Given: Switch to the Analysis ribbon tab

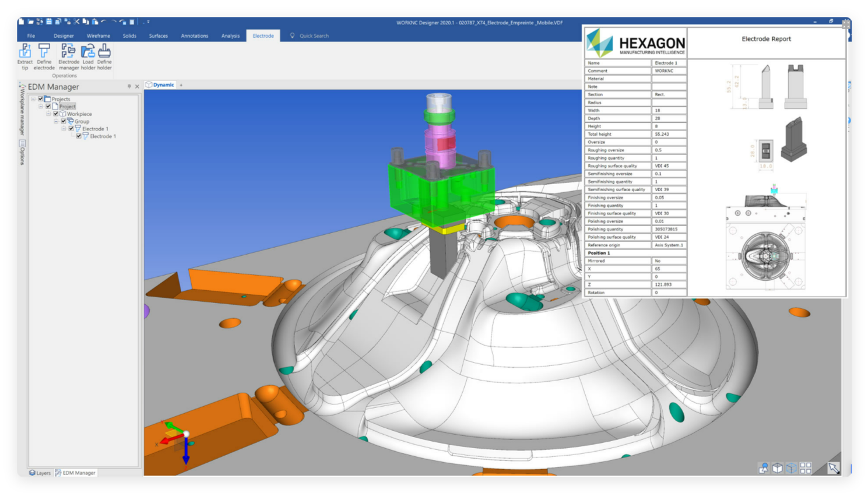Looking at the screenshot, I should [x=230, y=36].
